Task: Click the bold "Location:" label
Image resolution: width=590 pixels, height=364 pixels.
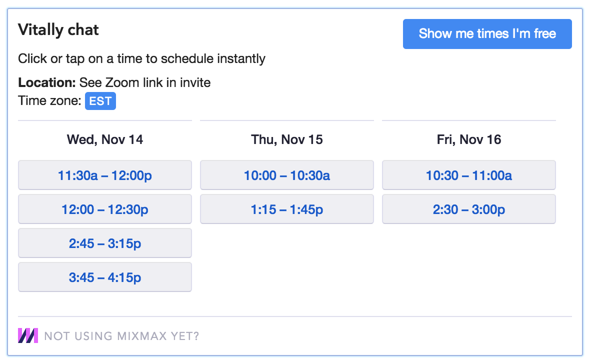Action: [46, 82]
